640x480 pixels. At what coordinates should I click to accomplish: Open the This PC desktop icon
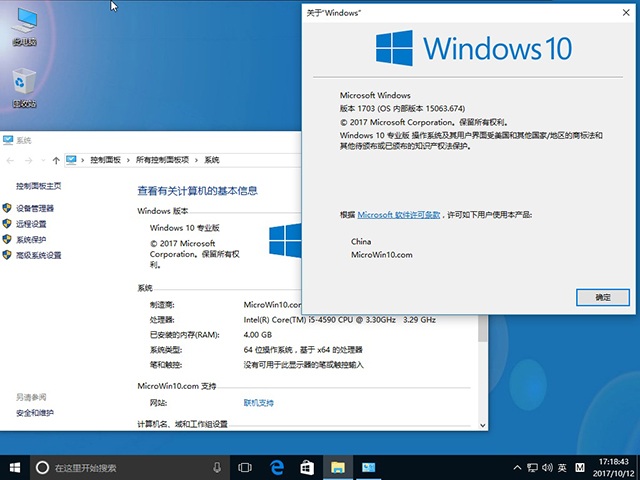24,27
